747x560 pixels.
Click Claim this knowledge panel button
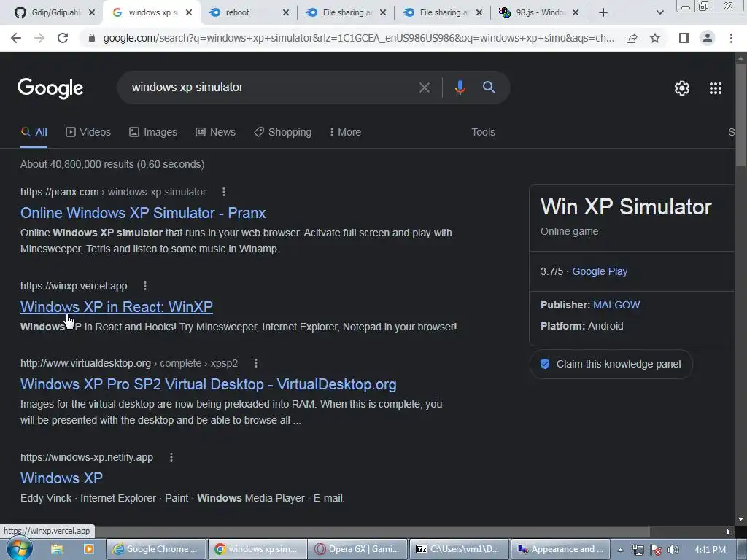[x=611, y=365]
